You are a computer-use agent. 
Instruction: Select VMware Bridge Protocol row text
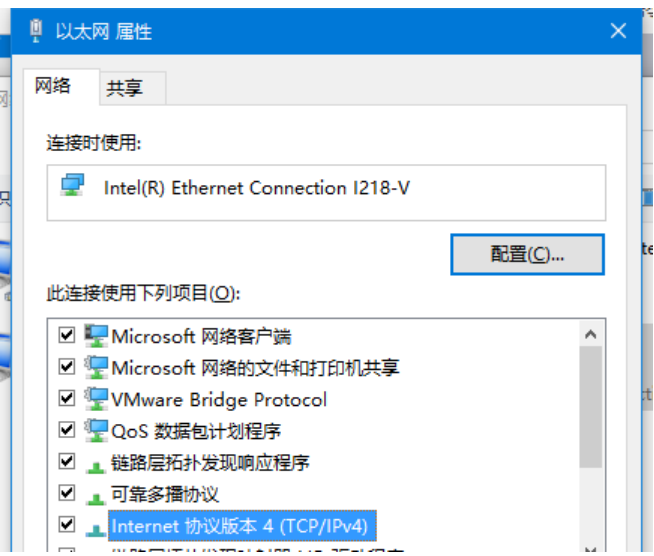tap(219, 400)
